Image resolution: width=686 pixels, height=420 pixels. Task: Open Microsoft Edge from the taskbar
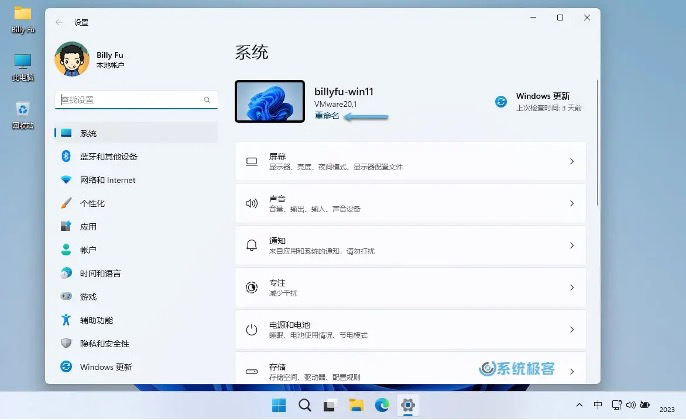(x=382, y=405)
